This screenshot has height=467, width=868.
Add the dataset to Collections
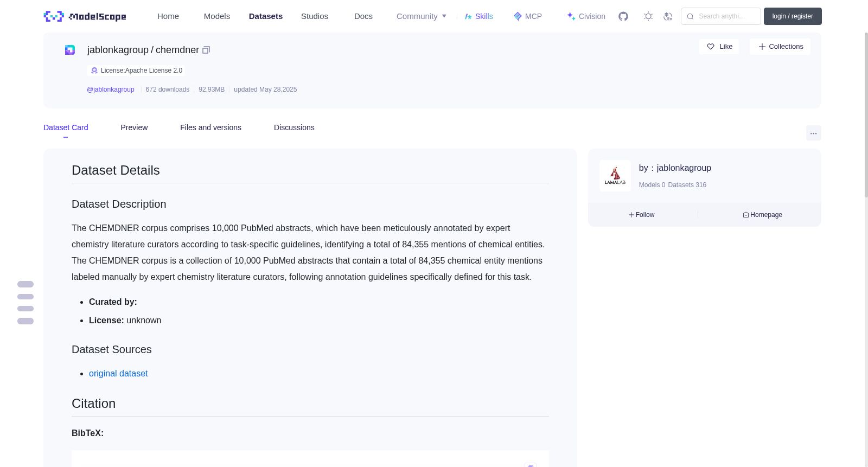point(780,47)
